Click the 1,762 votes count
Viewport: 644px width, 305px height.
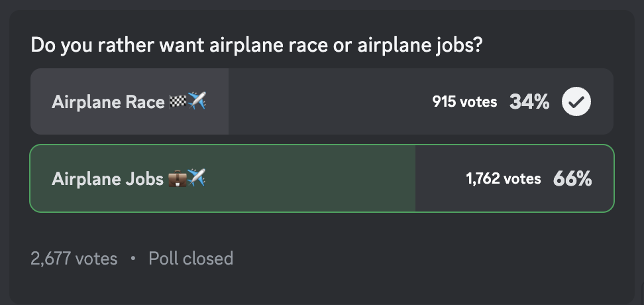(x=503, y=179)
